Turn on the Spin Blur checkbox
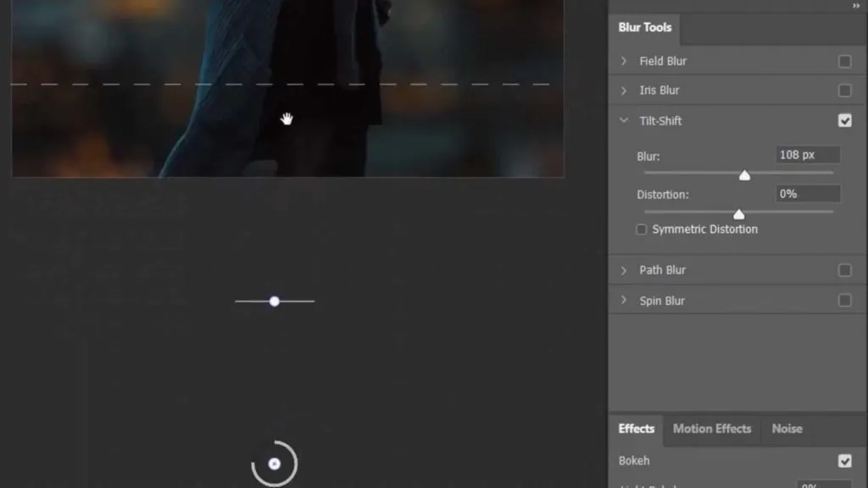 tap(844, 301)
